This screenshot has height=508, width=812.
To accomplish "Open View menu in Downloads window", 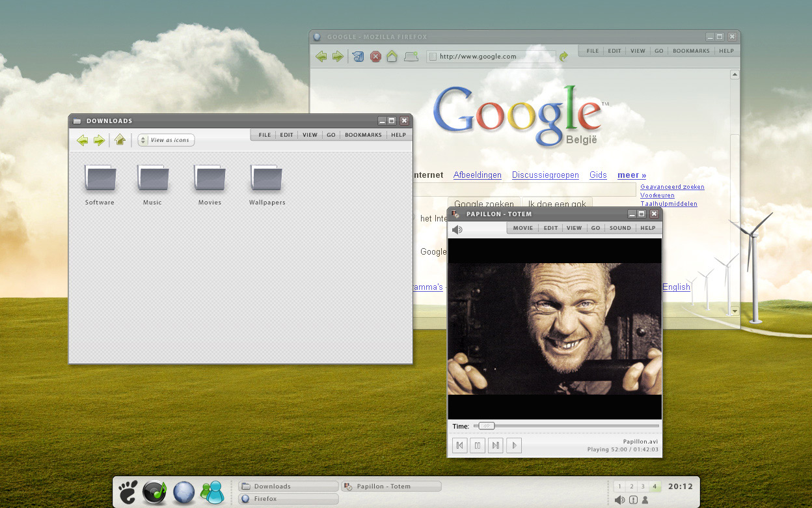I will 310,135.
